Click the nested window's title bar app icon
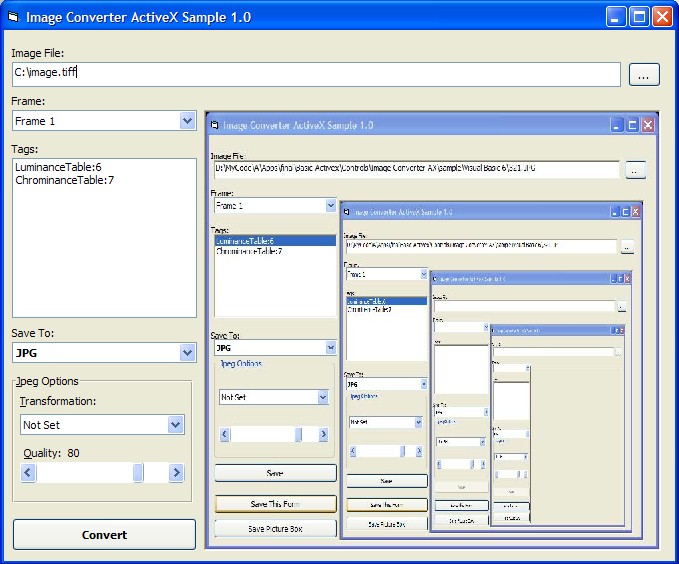 tap(214, 125)
